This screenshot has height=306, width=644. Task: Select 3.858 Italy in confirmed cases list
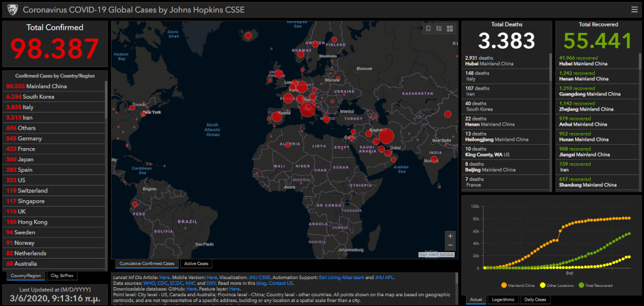coord(54,107)
